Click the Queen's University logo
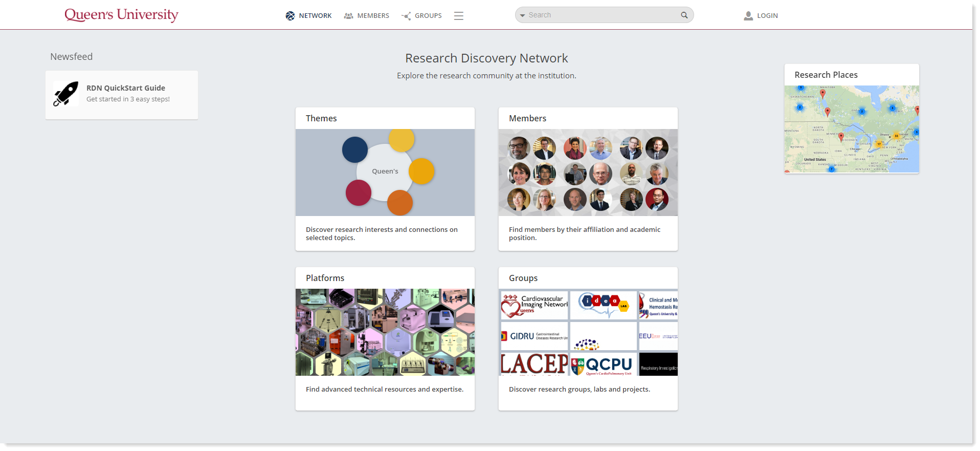The height and width of the screenshot is (451, 980). tap(121, 15)
